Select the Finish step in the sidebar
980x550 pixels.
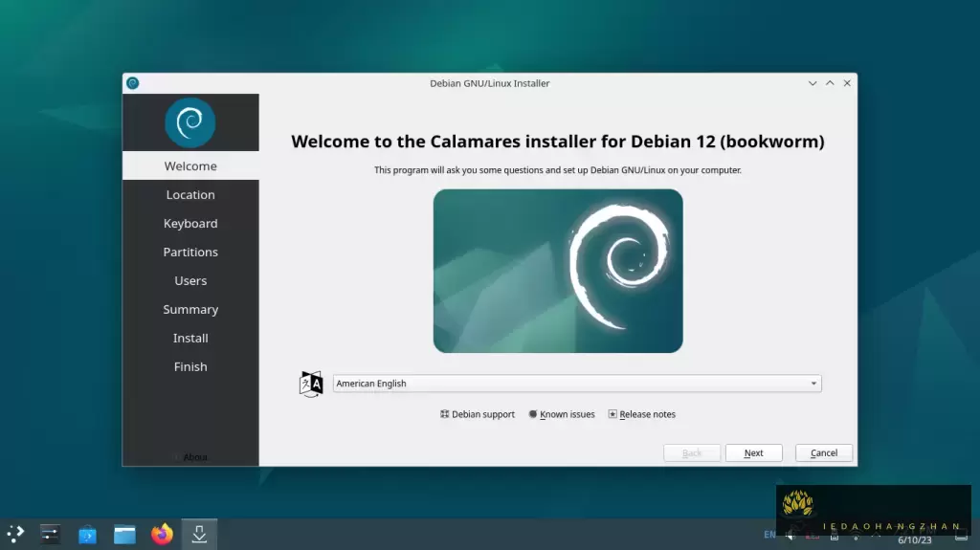[x=190, y=367]
